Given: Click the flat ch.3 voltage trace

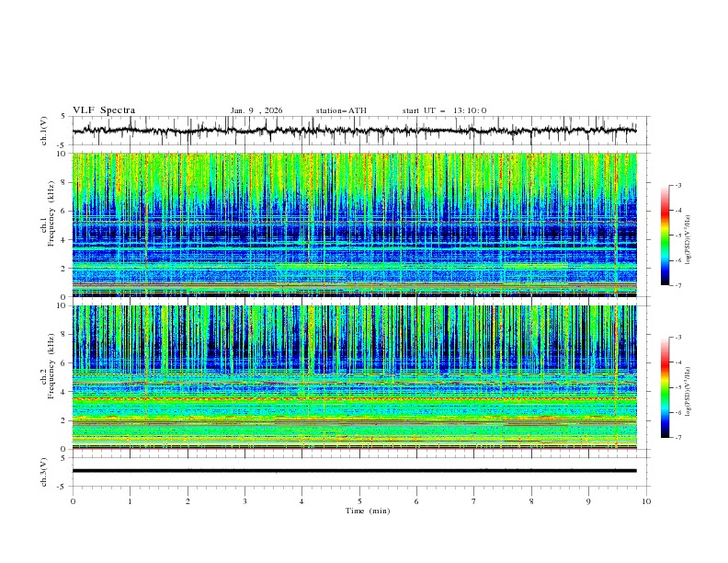Looking at the screenshot, I should tap(354, 471).
